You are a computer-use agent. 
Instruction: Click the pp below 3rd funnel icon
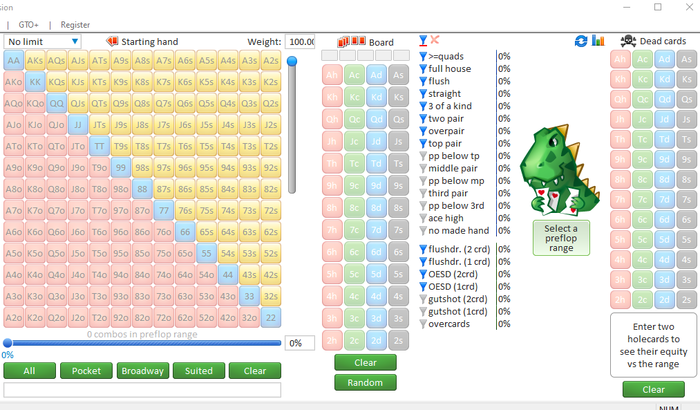[x=423, y=206]
